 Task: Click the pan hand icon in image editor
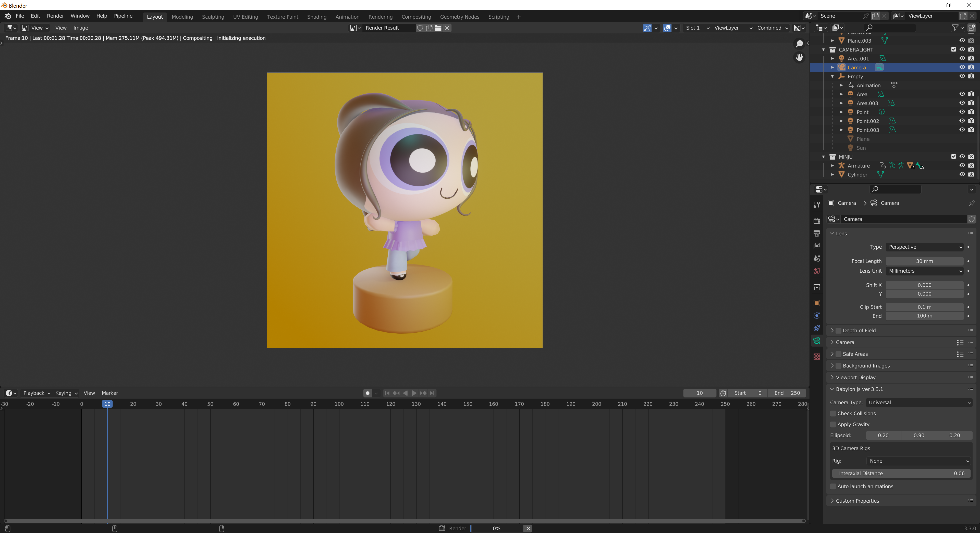point(799,57)
